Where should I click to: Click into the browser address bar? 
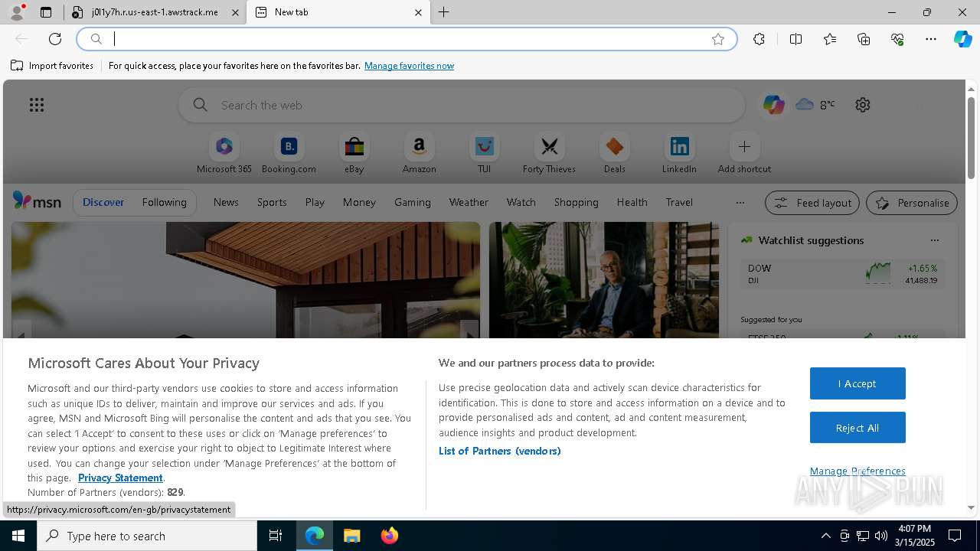point(406,39)
